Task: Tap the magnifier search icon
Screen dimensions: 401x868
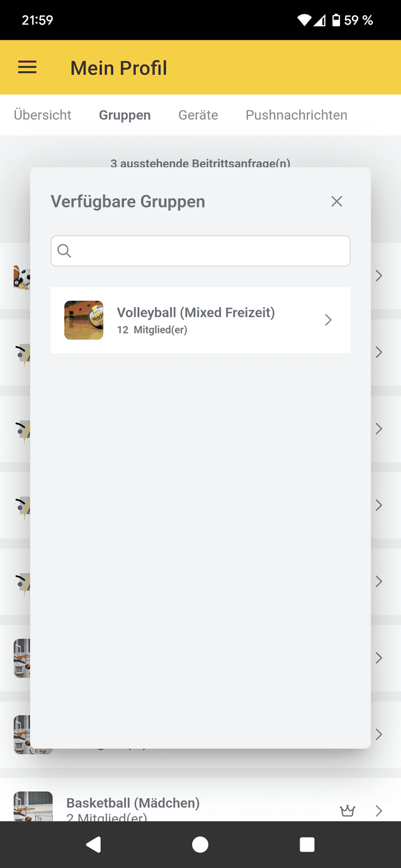Action: (x=64, y=251)
